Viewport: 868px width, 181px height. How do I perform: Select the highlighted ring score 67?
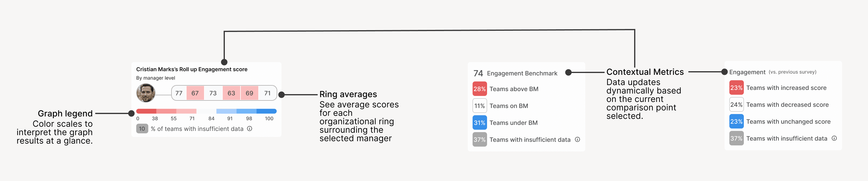pyautogui.click(x=195, y=93)
